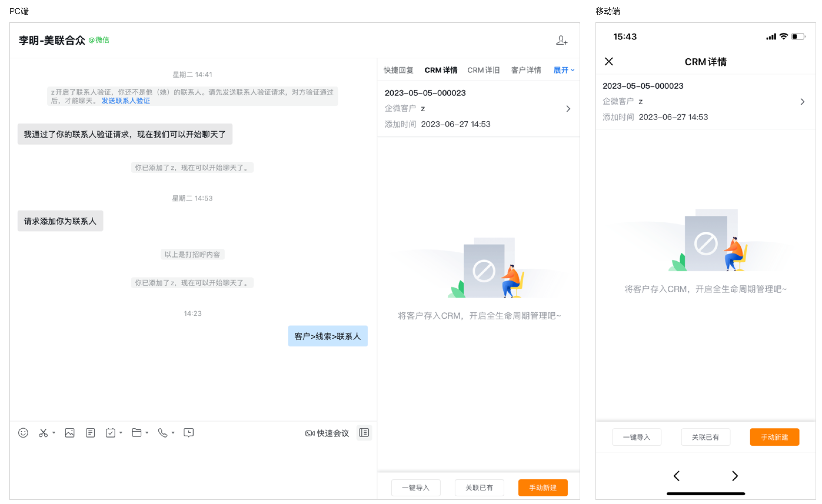This screenshot has width=822, height=504.
Task: Open dropdown arrow next to phone icon
Action: pyautogui.click(x=173, y=433)
